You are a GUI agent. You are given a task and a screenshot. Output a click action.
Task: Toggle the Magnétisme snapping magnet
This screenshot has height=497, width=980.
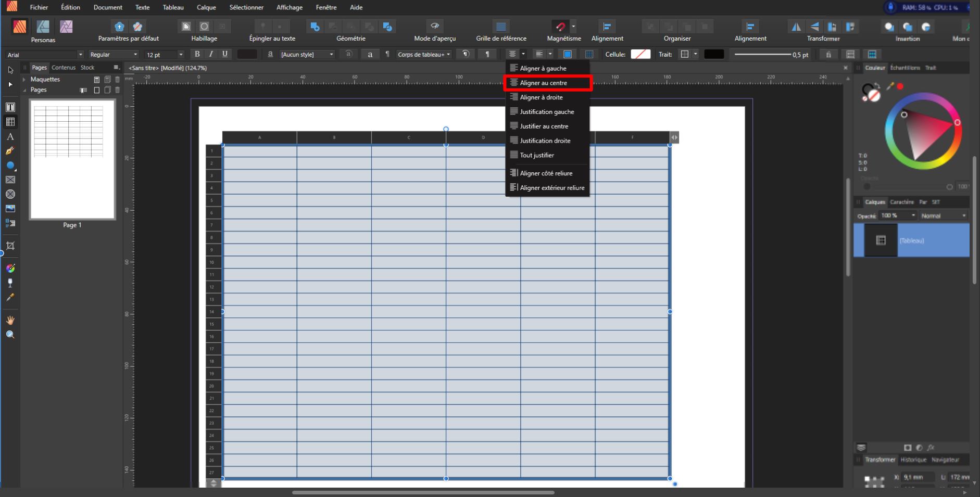click(560, 27)
